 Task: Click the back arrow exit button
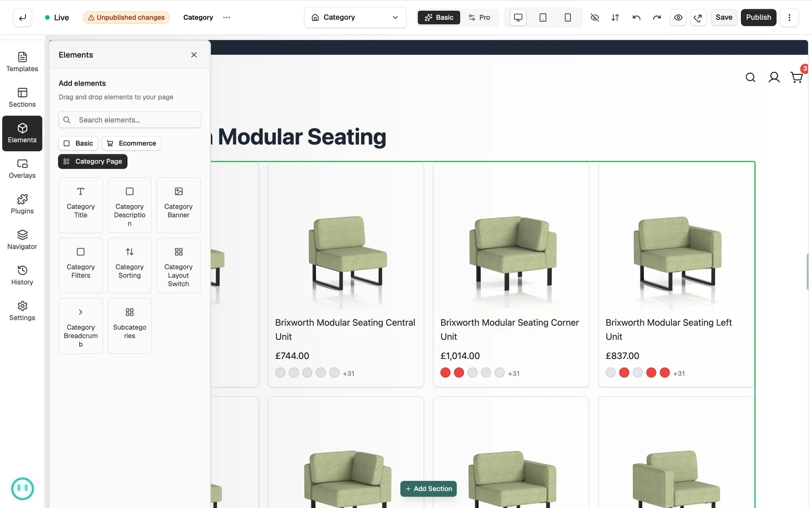22,17
